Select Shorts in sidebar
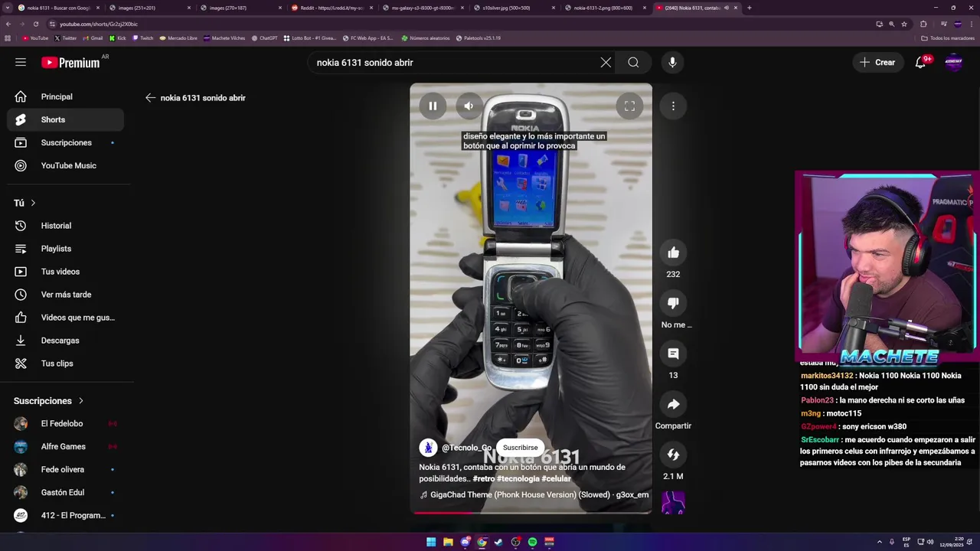Screen dimensions: 980x551 [66, 119]
